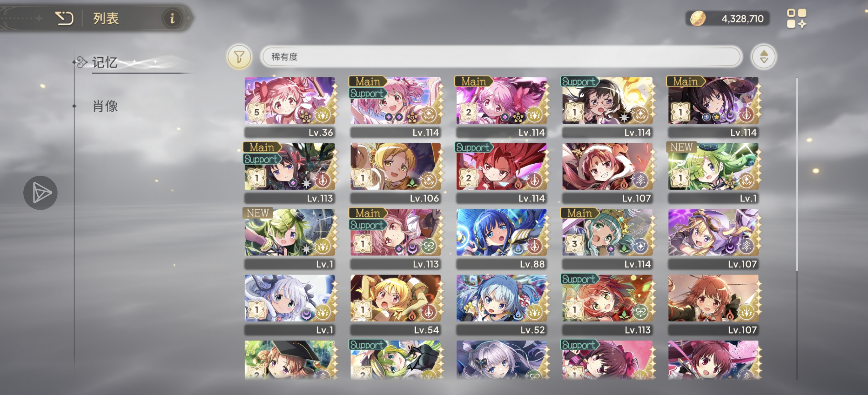Click the back arrow icon beside 列表
Image resolution: width=868 pixels, height=395 pixels.
64,18
